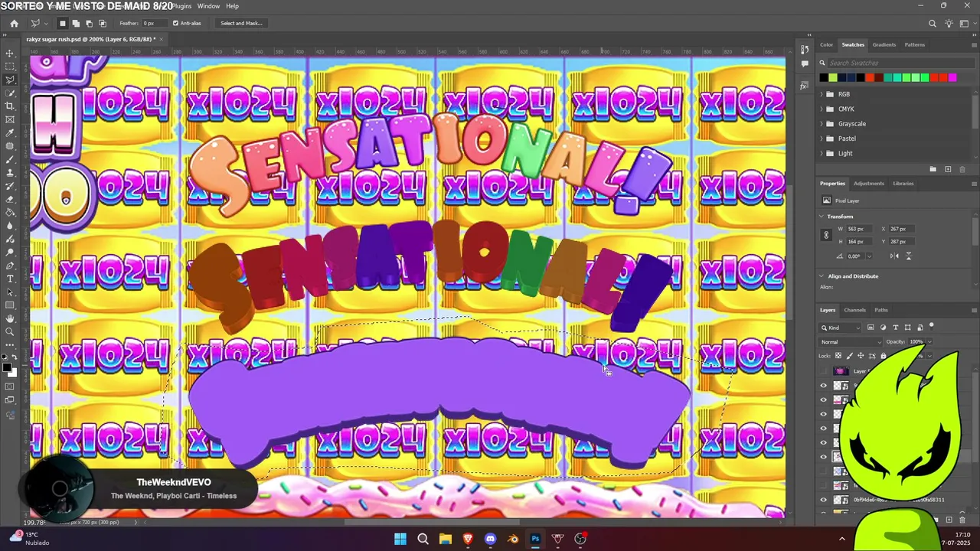Viewport: 980px width, 551px height.
Task: Switch to the Color tab
Action: [x=827, y=44]
